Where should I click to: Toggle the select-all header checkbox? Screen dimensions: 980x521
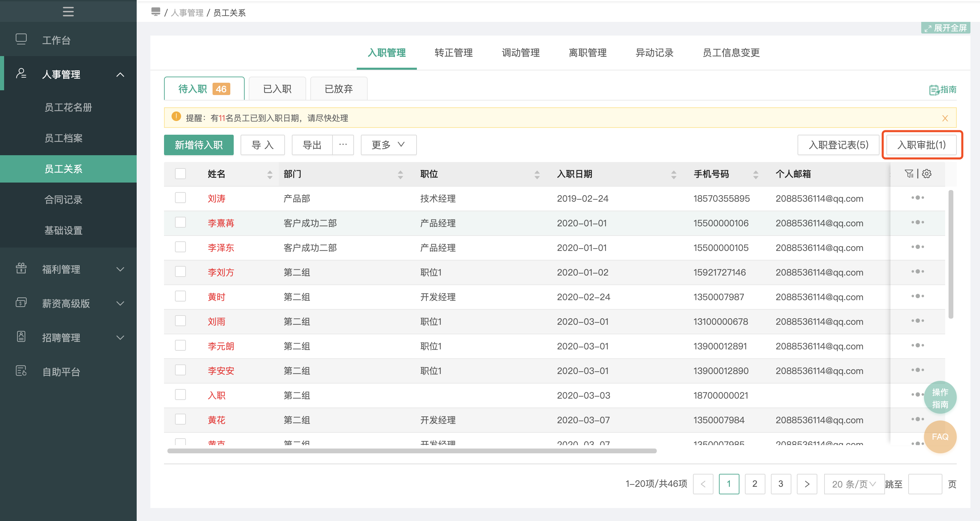[x=180, y=174]
